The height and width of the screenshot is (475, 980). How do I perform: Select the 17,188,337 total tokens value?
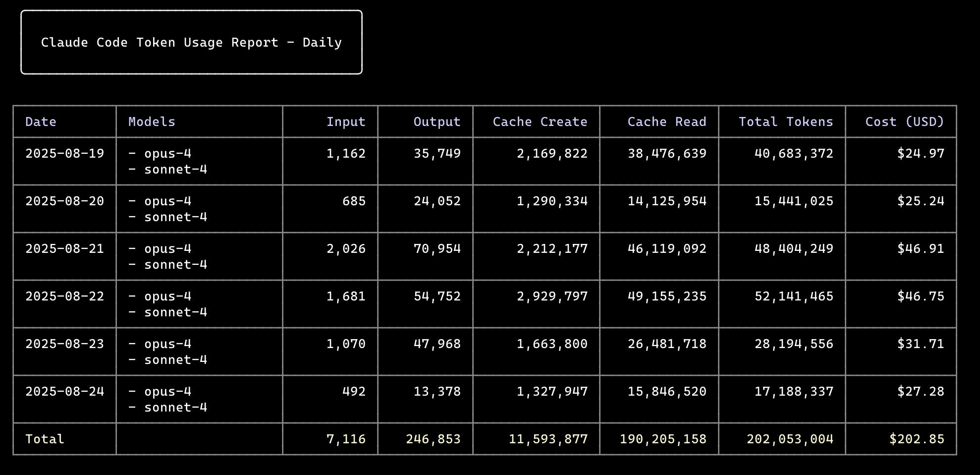tap(794, 392)
